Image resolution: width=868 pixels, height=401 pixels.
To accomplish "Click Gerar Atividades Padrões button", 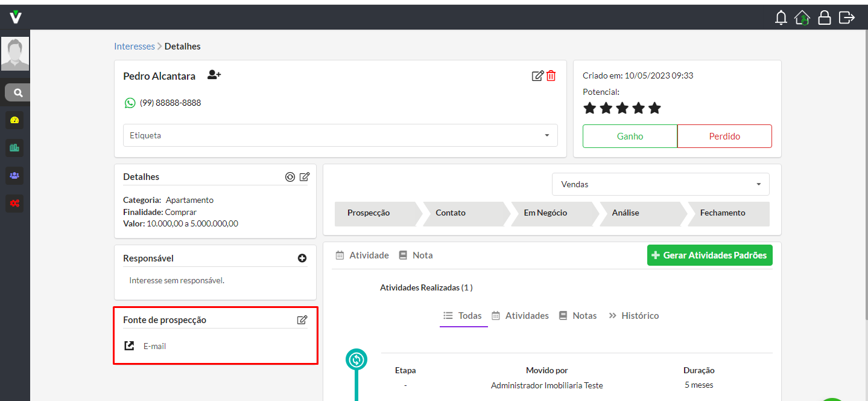I will 709,255.
